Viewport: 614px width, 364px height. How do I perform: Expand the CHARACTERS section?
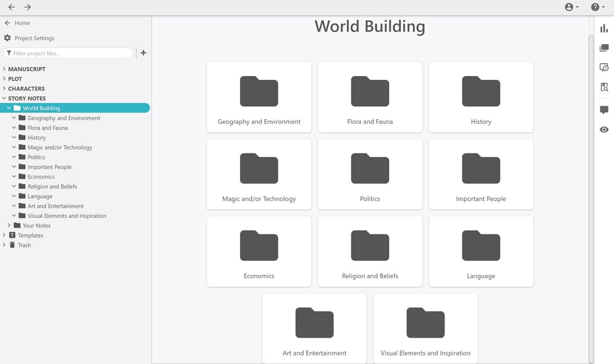pyautogui.click(x=4, y=88)
